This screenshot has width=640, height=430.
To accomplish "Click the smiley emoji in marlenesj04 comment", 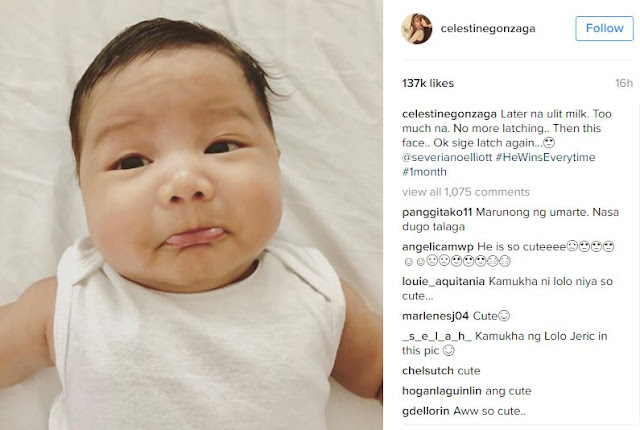I will (504, 316).
